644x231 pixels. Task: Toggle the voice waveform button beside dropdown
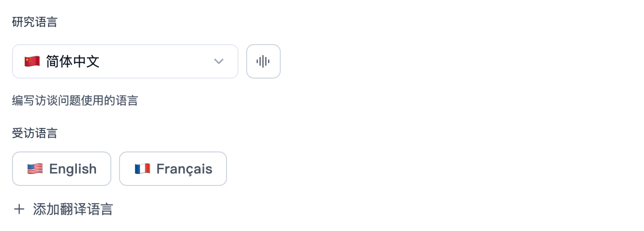point(263,61)
